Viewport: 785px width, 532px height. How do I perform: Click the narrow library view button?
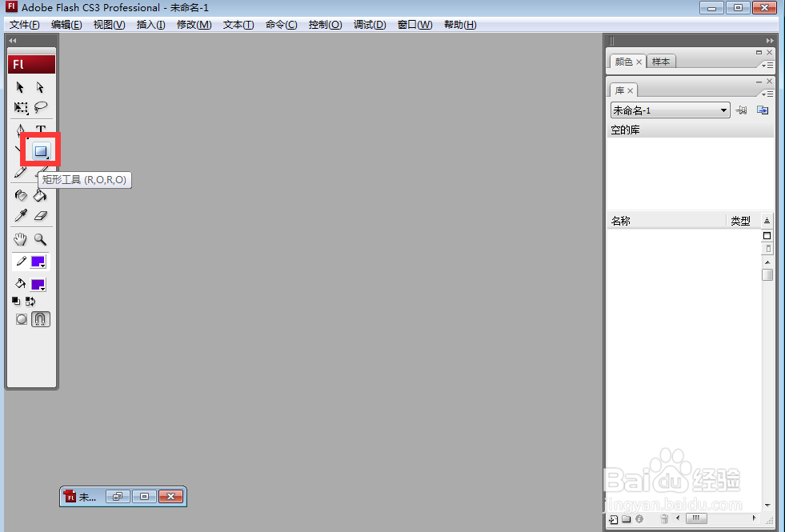[x=768, y=249]
